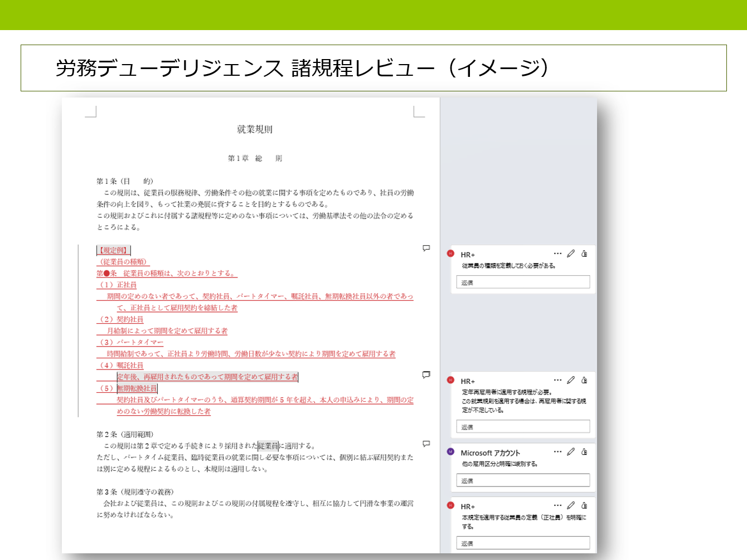Image resolution: width=747 pixels, height=560 pixels.
Task: Like the 従業員の種類を定義 comment
Action: pyautogui.click(x=584, y=254)
